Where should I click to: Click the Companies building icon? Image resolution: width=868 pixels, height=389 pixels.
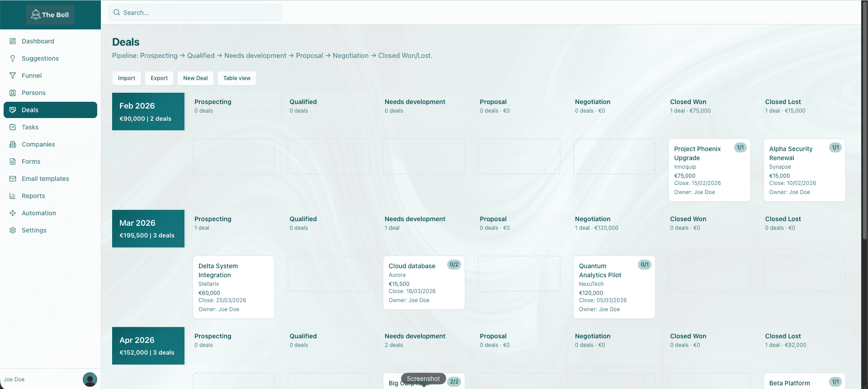[x=13, y=144]
